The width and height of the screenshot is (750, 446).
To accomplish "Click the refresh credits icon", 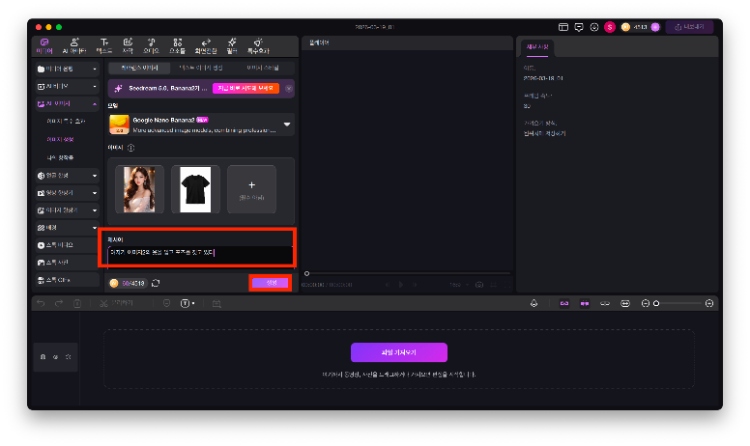I will pyautogui.click(x=156, y=283).
